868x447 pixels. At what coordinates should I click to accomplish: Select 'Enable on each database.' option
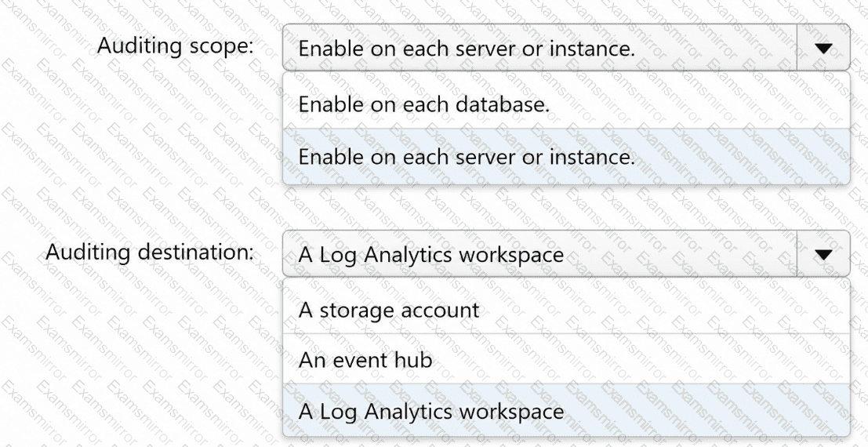pos(566,103)
